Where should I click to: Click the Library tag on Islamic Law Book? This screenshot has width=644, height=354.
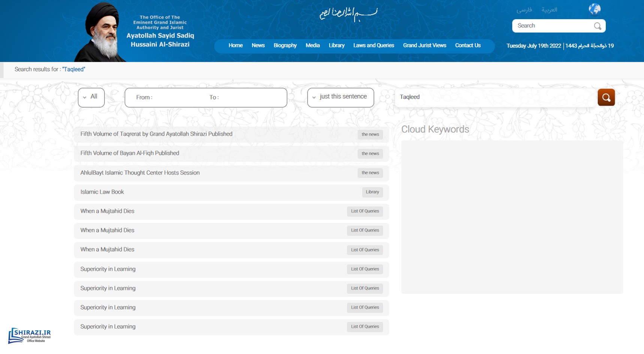372,192
